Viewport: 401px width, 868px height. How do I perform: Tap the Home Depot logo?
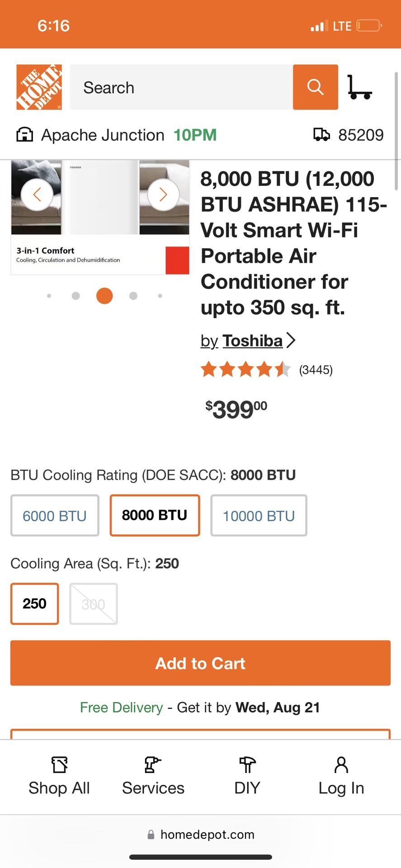pos(39,87)
